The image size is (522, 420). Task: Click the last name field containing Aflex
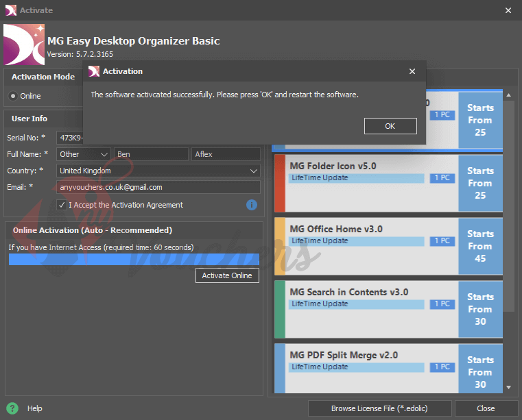click(x=226, y=154)
